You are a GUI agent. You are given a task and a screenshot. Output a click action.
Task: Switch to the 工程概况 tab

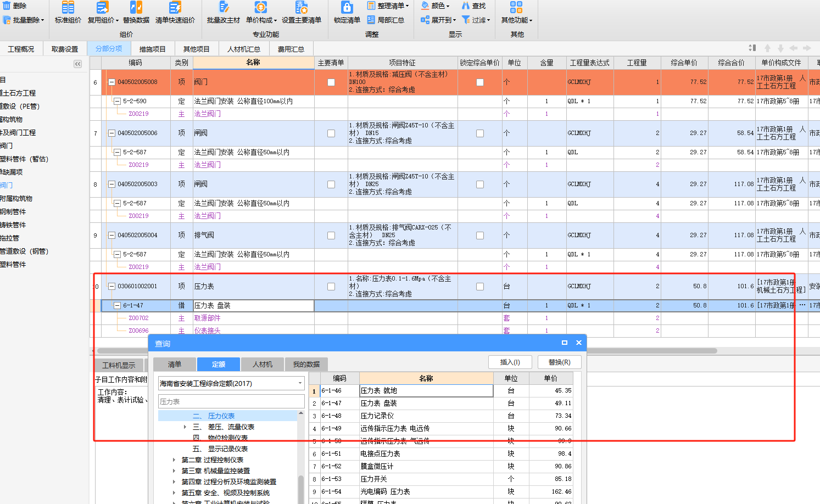pyautogui.click(x=21, y=49)
